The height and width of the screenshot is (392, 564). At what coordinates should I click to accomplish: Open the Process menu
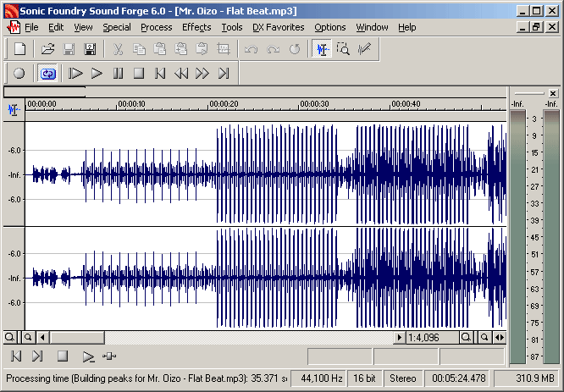click(x=156, y=27)
